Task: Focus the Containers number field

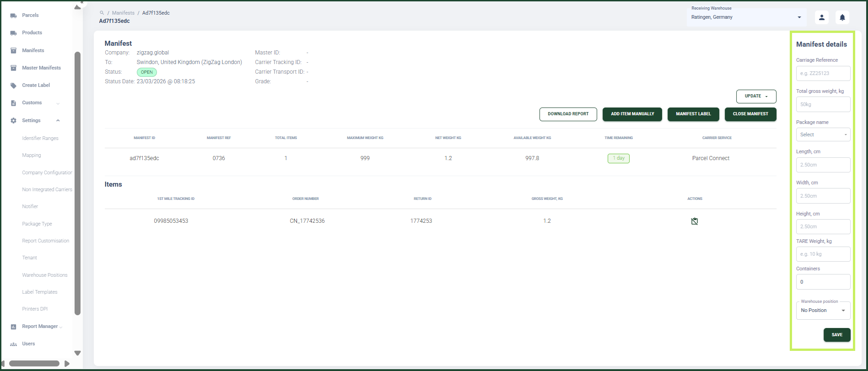Action: click(x=823, y=282)
